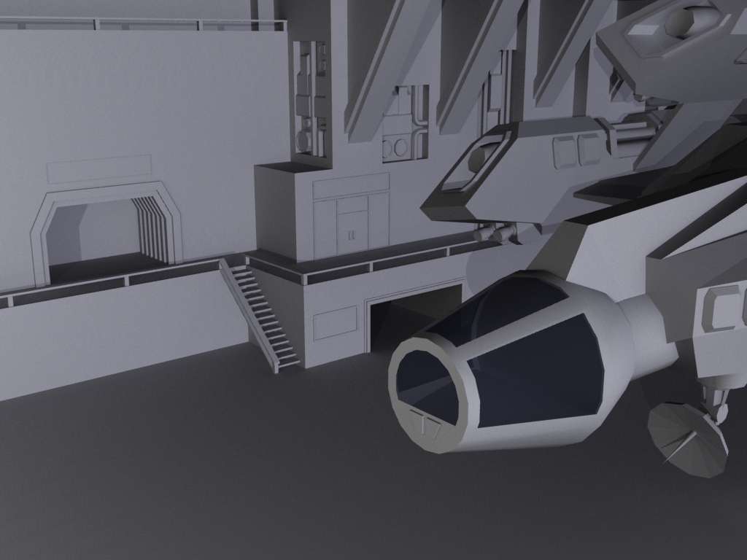
Task: Select the rectangular wall panel beside the garage opening
Action: (x=335, y=323)
